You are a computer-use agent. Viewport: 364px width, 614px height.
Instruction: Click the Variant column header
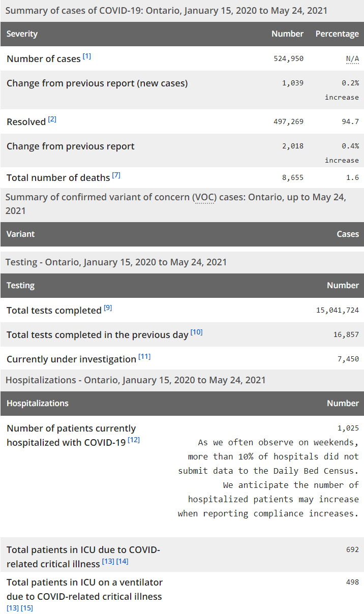pyautogui.click(x=21, y=234)
